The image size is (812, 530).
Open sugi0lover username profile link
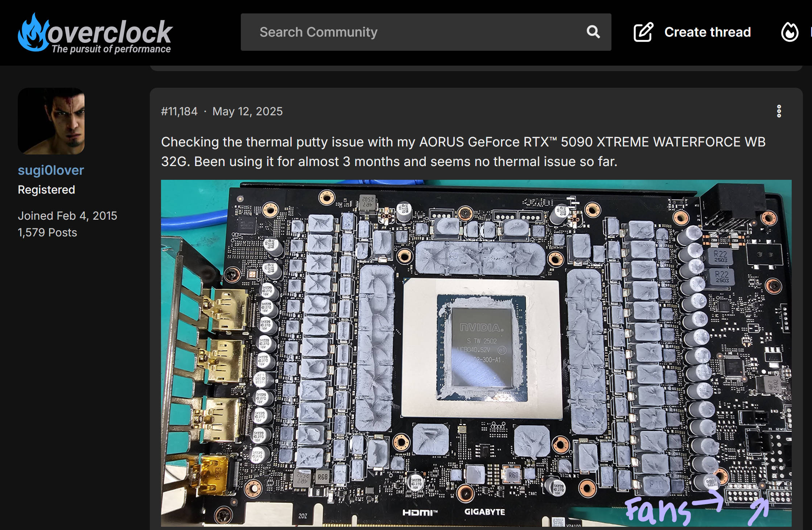(51, 170)
